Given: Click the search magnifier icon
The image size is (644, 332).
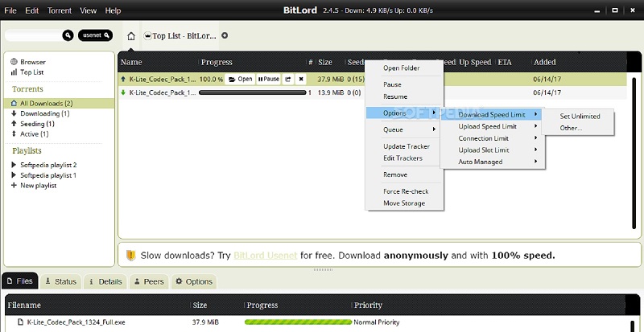Looking at the screenshot, I should (x=68, y=35).
